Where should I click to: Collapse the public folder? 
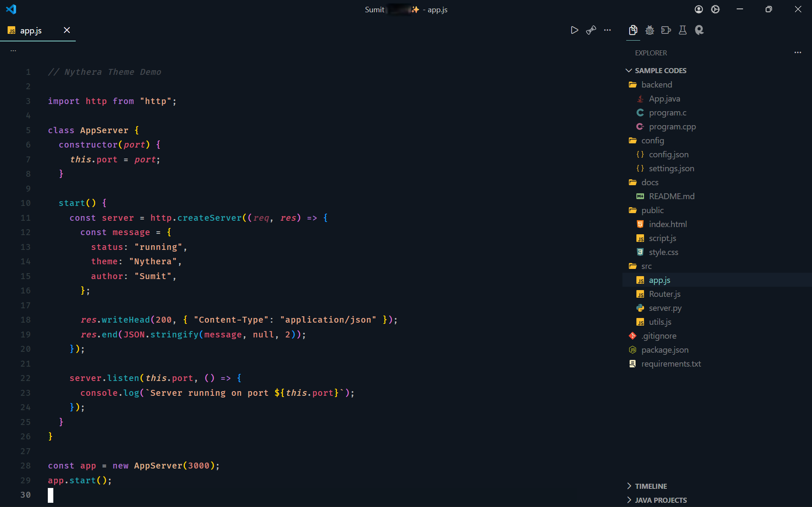pyautogui.click(x=717, y=210)
